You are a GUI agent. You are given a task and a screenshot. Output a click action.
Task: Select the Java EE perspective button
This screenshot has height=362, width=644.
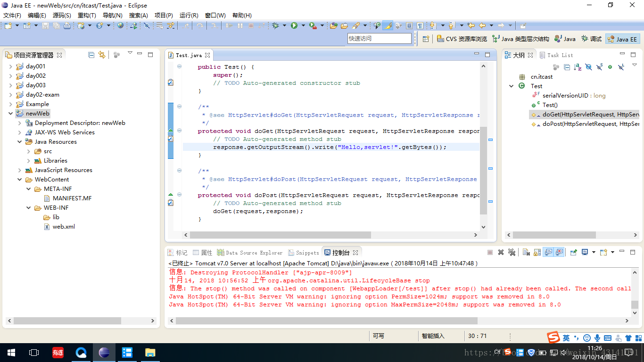pos(622,39)
